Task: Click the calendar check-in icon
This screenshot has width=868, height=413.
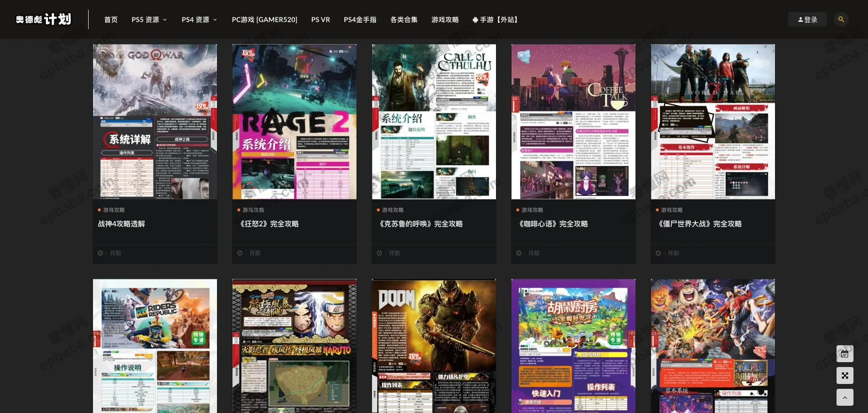Action: tap(845, 354)
